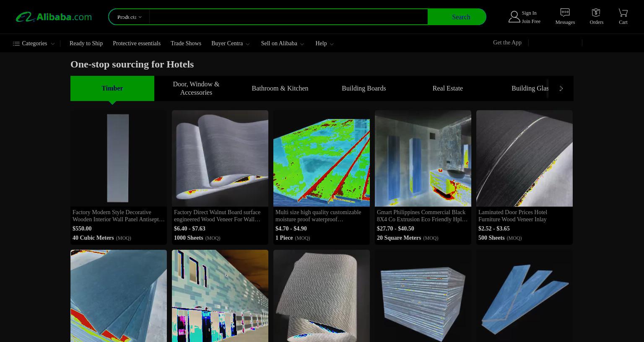Focus the search input field
Viewport: 644px width, 342px height.
(x=288, y=17)
